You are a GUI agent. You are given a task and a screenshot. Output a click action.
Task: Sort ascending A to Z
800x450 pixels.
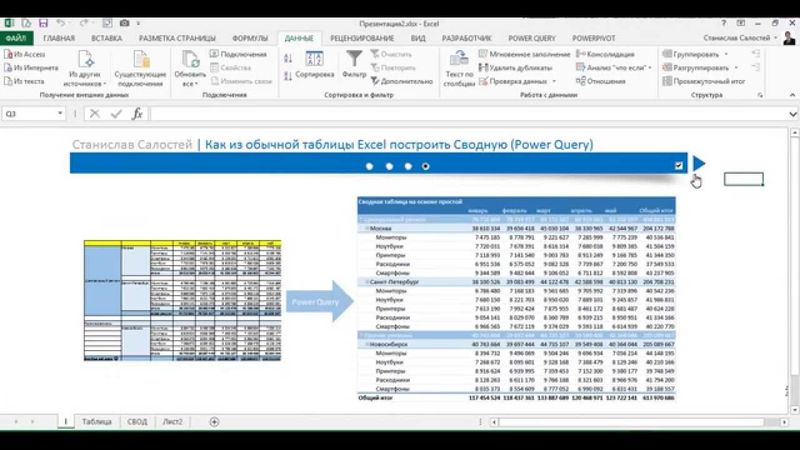(288, 59)
